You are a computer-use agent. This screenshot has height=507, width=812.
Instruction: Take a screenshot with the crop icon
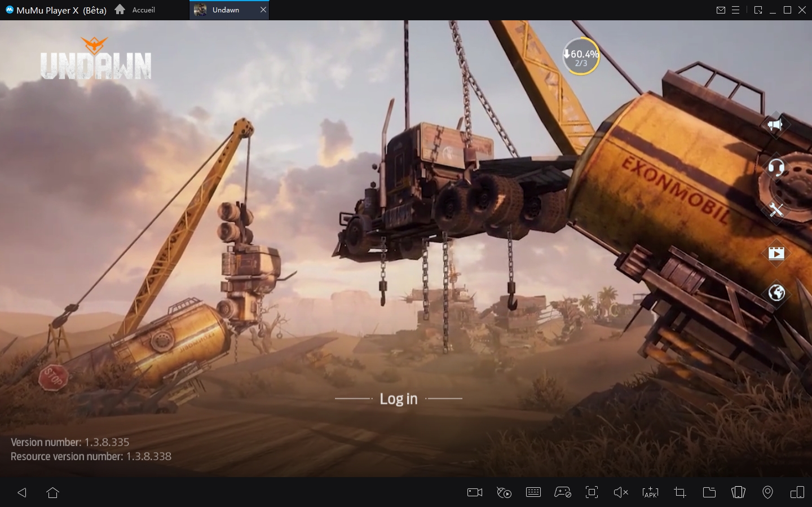pos(680,492)
